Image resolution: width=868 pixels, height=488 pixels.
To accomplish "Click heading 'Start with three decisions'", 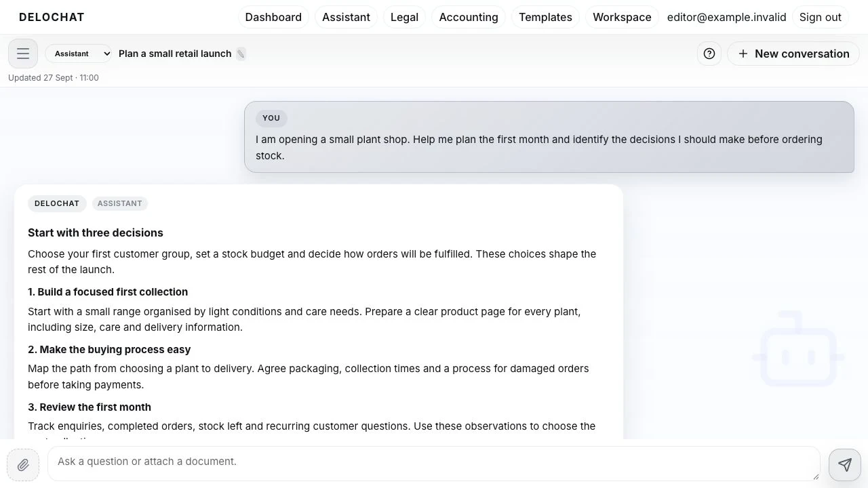I will point(96,232).
